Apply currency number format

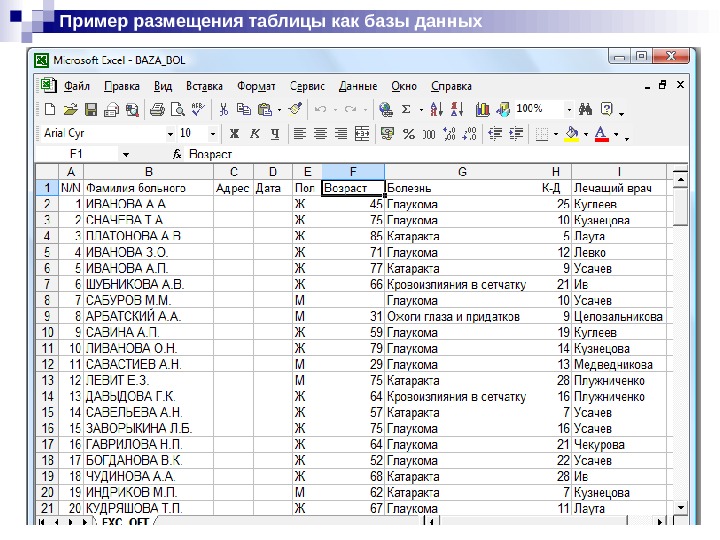click(x=387, y=134)
